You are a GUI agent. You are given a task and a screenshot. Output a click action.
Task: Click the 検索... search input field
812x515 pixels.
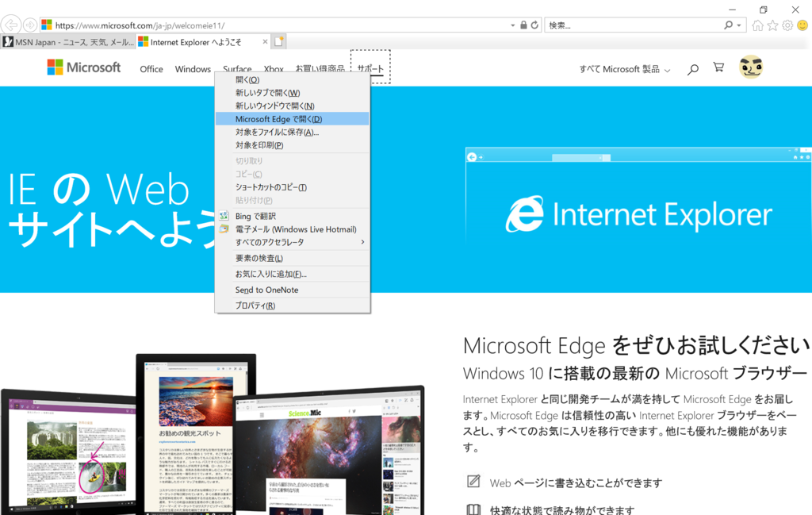pos(634,25)
